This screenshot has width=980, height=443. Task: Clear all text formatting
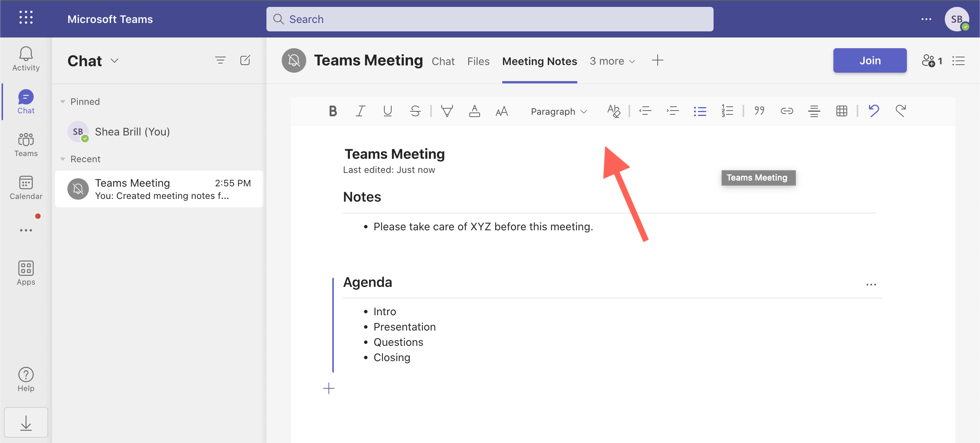pyautogui.click(x=614, y=111)
